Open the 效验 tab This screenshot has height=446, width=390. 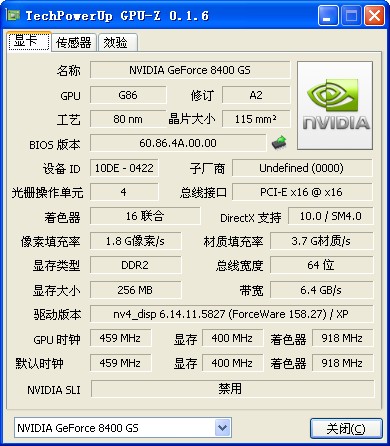tap(117, 43)
